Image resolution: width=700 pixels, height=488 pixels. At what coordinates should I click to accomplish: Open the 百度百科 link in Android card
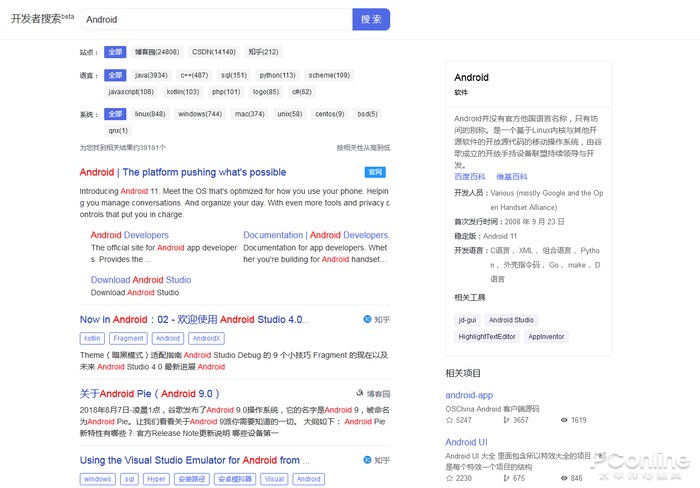click(x=470, y=177)
